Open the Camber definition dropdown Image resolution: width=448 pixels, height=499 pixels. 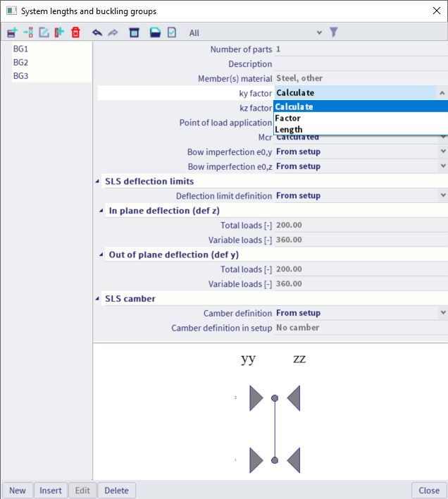coord(442,313)
